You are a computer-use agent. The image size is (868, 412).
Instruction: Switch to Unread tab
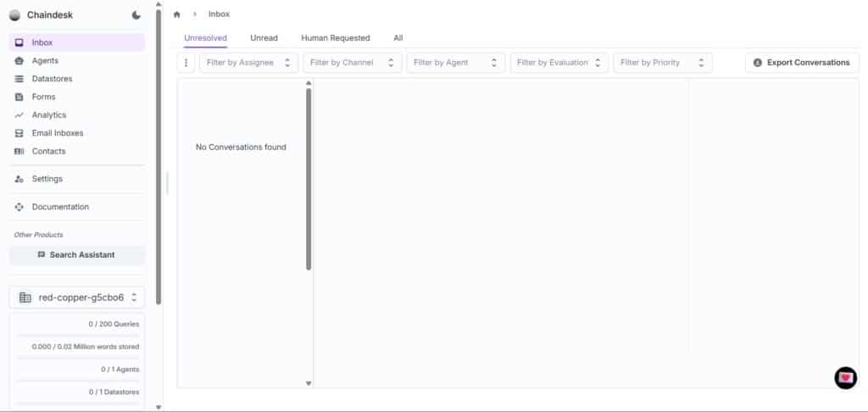pyautogui.click(x=264, y=38)
